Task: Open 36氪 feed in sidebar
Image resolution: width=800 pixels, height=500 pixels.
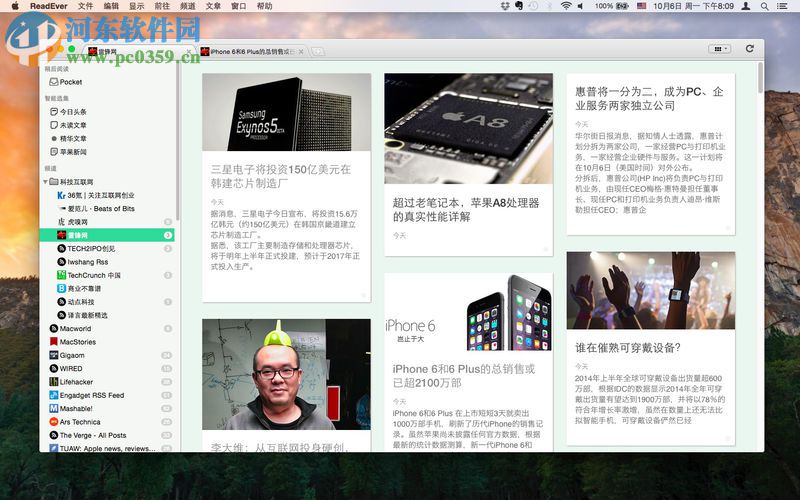Action: (95, 195)
